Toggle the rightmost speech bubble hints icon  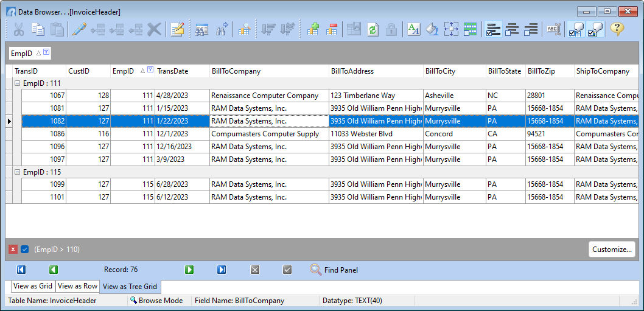pos(595,30)
